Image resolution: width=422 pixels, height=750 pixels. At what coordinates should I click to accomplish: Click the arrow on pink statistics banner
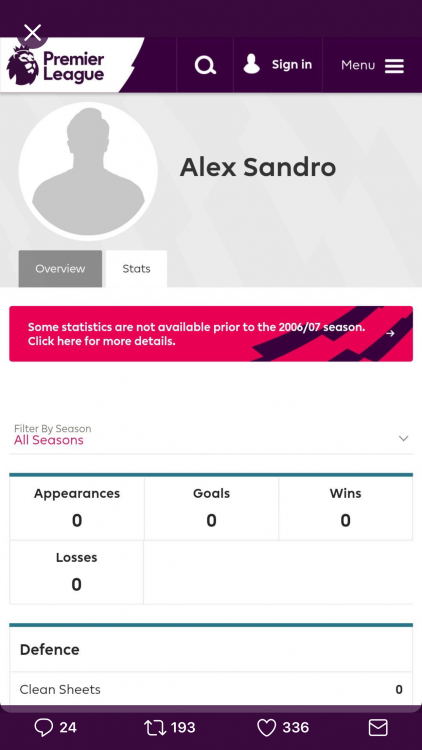click(x=390, y=333)
